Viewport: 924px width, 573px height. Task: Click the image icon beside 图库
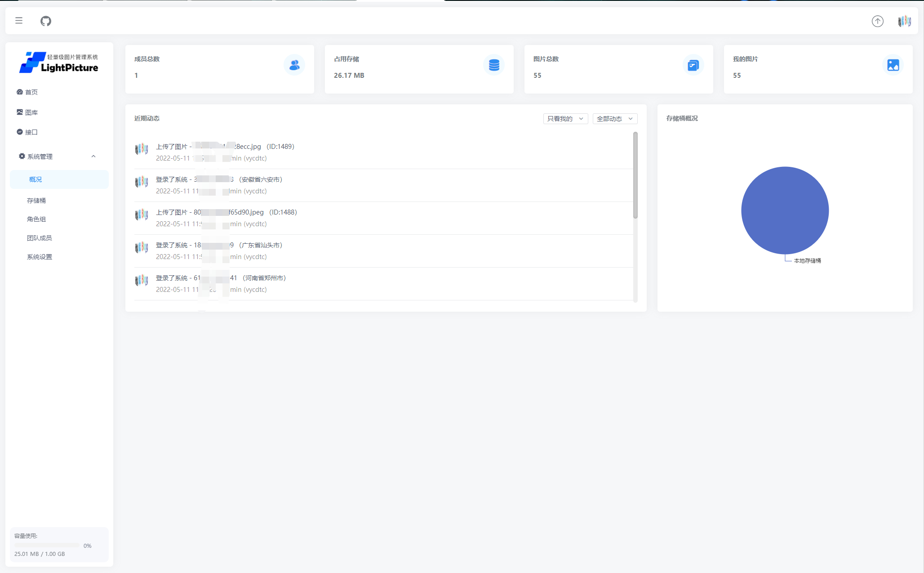[x=20, y=112]
